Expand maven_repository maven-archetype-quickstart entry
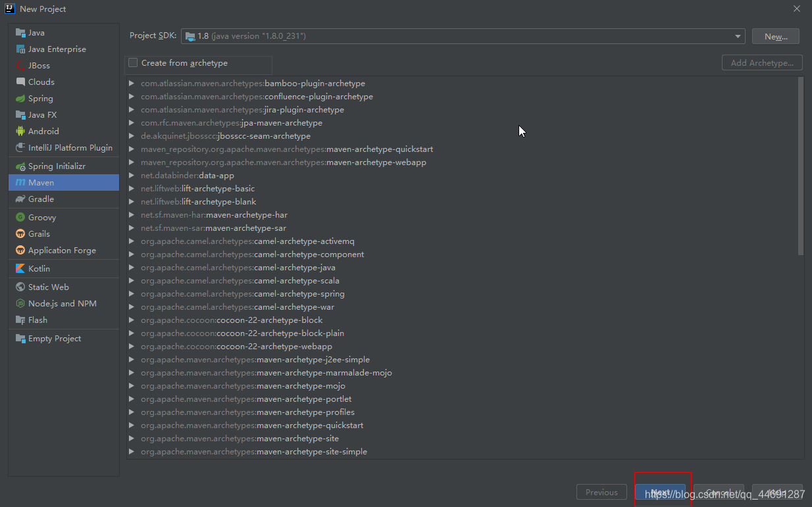Viewport: 812px width, 507px height. pyautogui.click(x=132, y=149)
